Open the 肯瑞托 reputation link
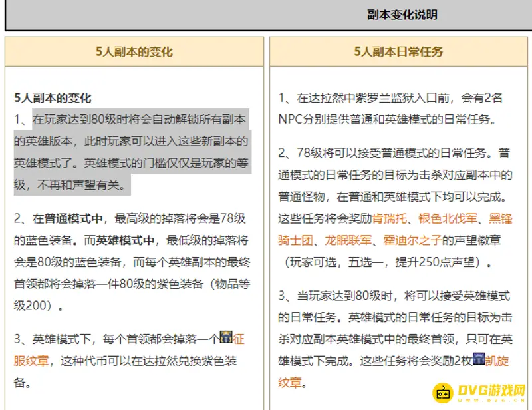The image size is (532, 410). [390, 219]
